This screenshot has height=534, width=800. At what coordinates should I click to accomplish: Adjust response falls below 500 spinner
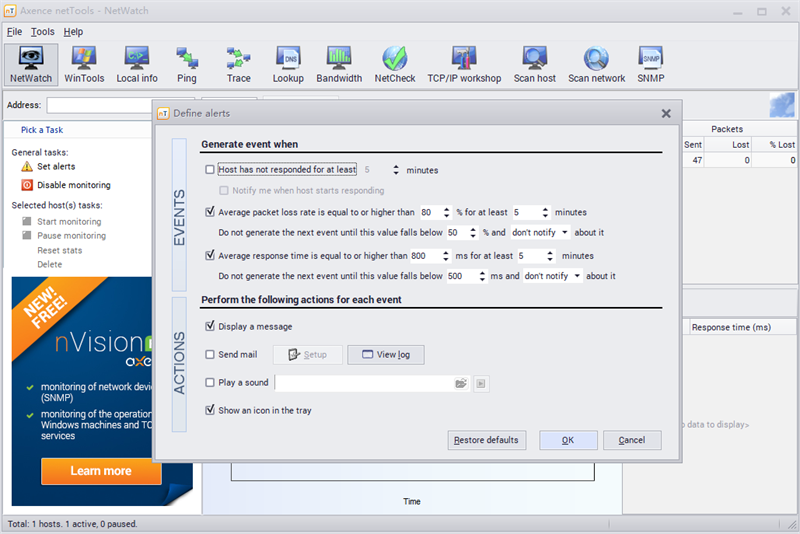point(482,276)
